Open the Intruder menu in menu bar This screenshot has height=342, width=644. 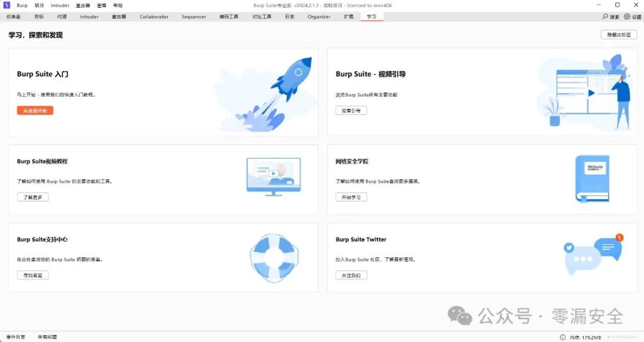point(60,5)
